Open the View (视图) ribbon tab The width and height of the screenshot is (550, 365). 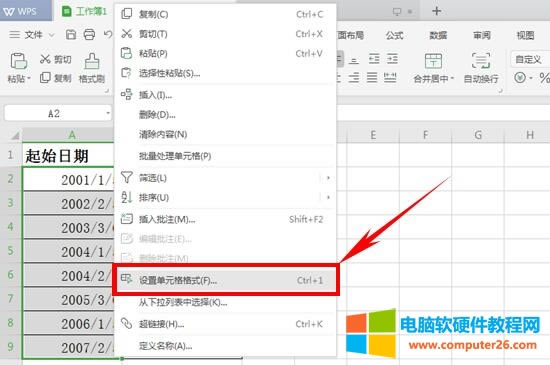(x=525, y=35)
